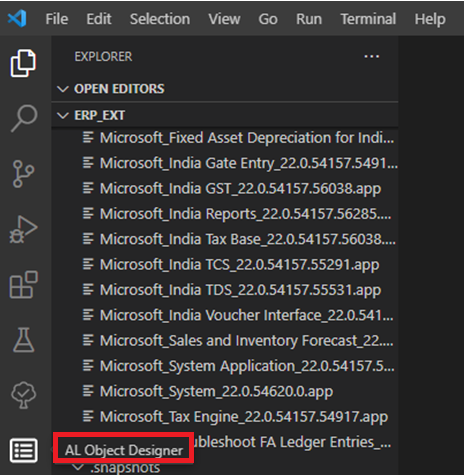This screenshot has height=475, width=466.
Task: Collapse the .snapshots folder chevron
Action: click(x=78, y=467)
